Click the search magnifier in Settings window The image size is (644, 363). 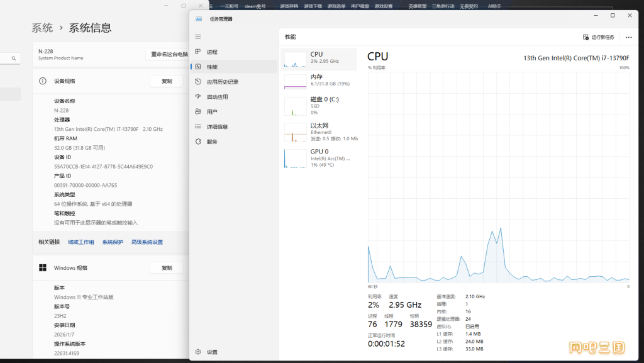click(14, 59)
